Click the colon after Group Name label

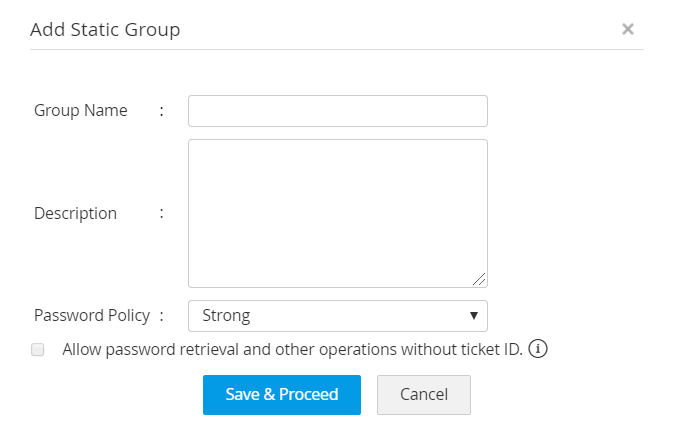pos(162,111)
